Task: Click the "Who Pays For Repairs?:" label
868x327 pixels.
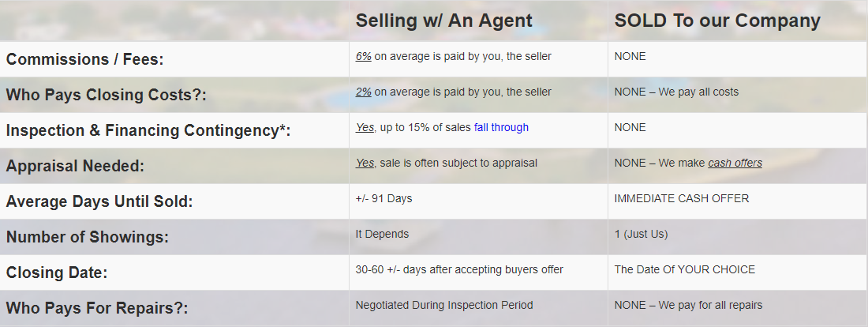Action: tap(97, 308)
